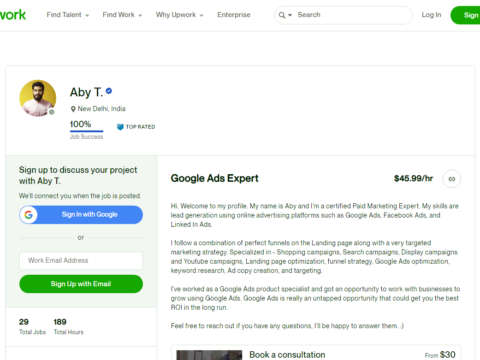Click the Log In link
The image size is (480, 360).
click(x=431, y=15)
